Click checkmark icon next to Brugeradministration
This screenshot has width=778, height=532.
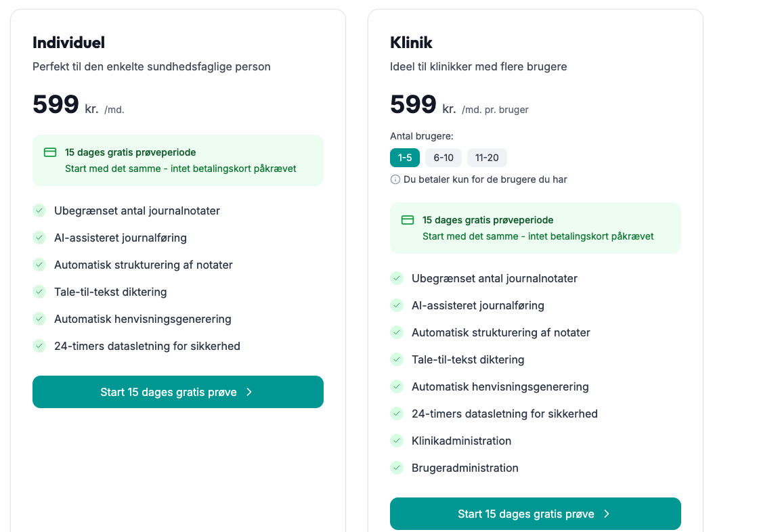tap(397, 468)
